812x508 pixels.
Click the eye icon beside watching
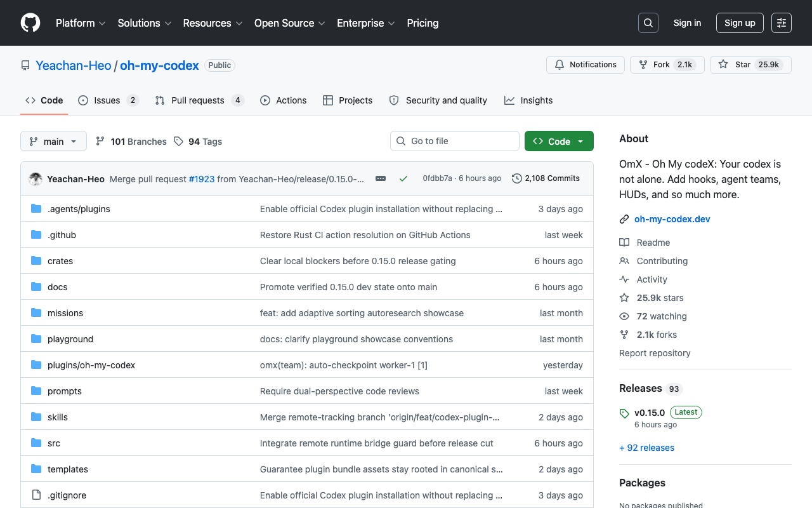(x=624, y=316)
